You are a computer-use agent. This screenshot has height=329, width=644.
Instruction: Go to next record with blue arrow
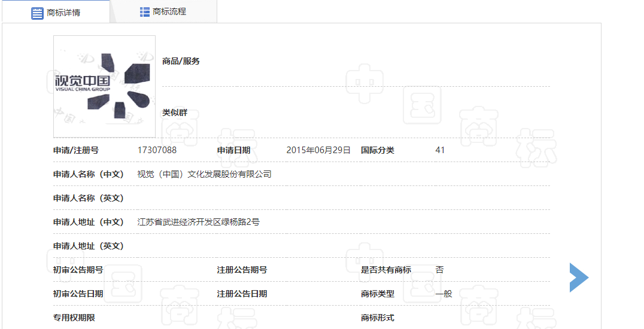[579, 278]
